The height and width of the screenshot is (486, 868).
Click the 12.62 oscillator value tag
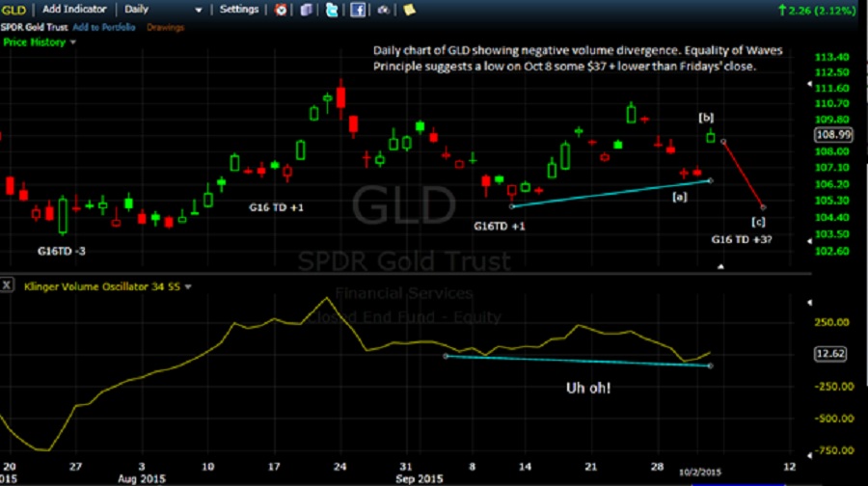pyautogui.click(x=830, y=354)
